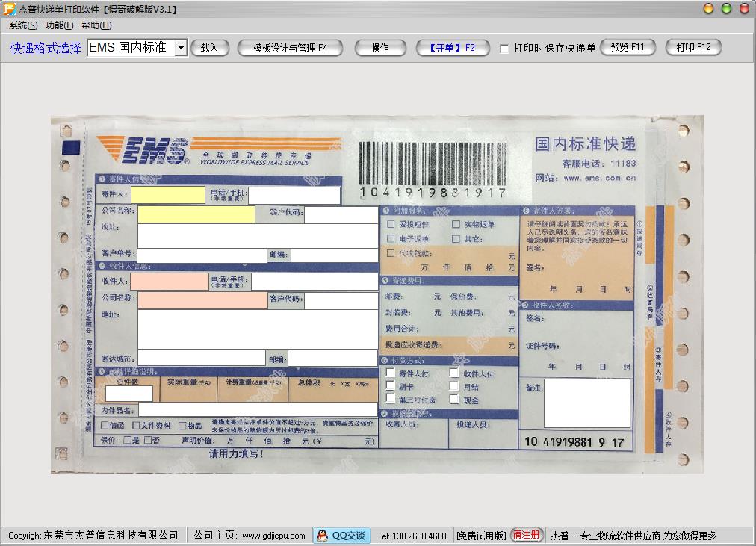756x546 pixels.
Task: Click the yellow minimize window button
Action: [x=709, y=9]
